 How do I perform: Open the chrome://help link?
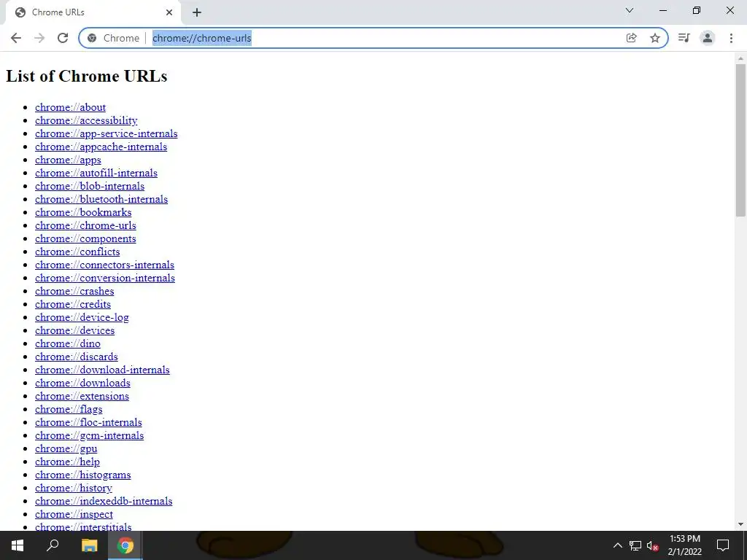(68, 462)
